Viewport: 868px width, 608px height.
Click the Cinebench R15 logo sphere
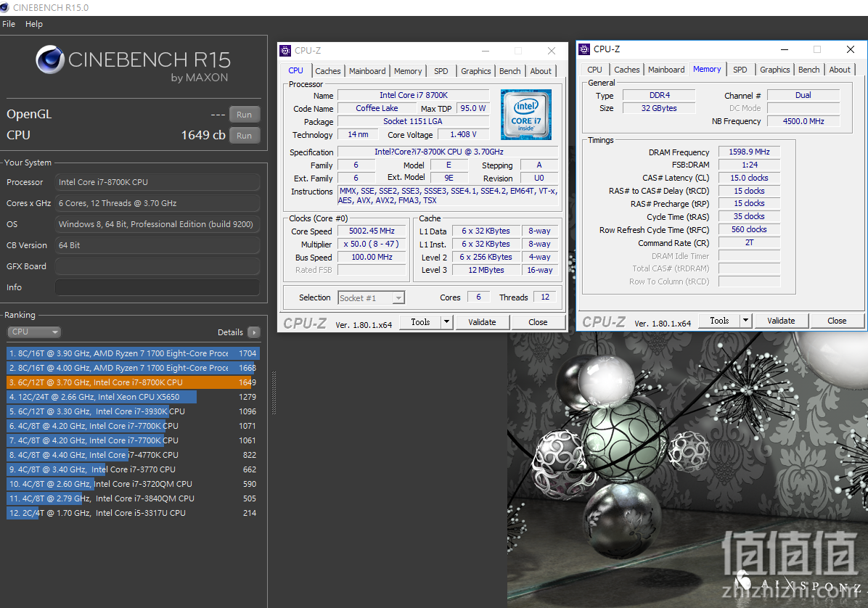click(x=50, y=59)
